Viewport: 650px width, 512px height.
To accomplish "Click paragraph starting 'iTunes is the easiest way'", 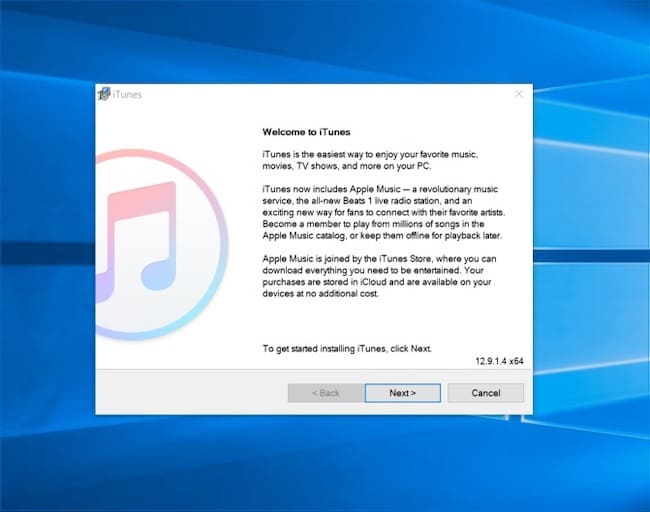I will click(370, 160).
